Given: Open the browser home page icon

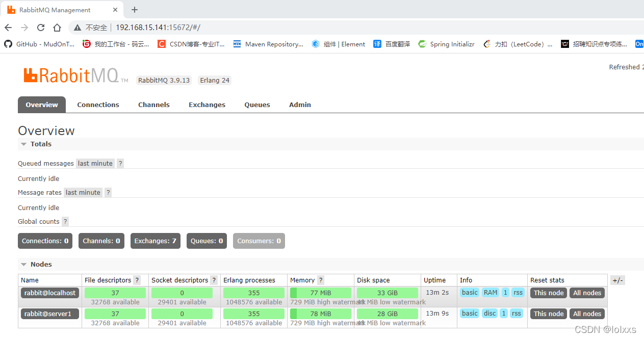Looking at the screenshot, I should (x=57, y=28).
